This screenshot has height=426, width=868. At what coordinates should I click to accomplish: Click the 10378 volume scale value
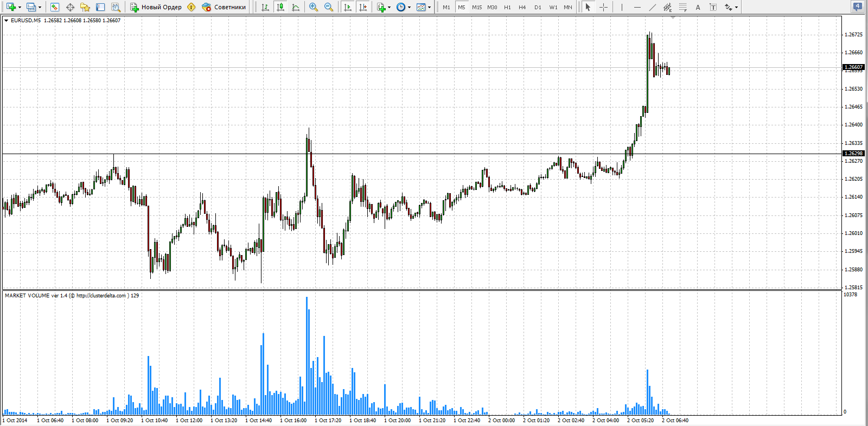[x=850, y=295]
